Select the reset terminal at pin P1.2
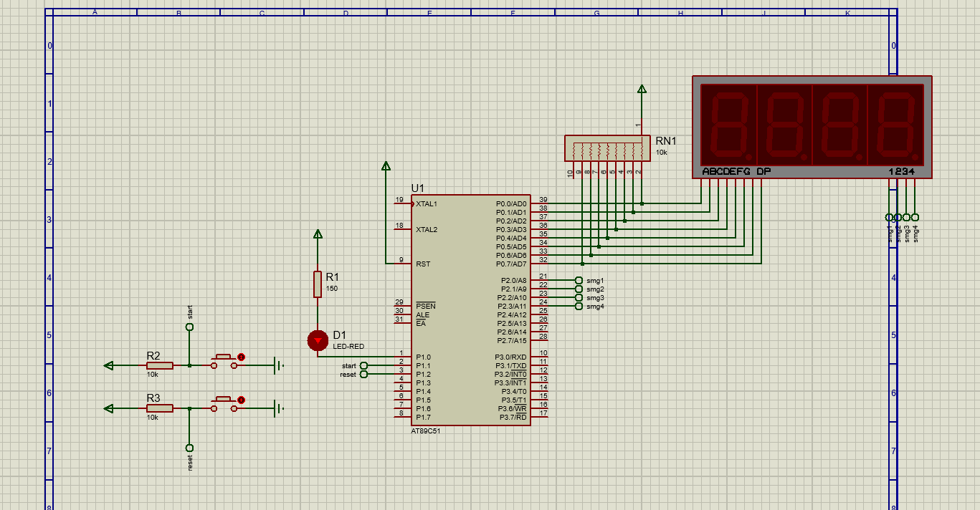The image size is (980, 510). point(363,374)
